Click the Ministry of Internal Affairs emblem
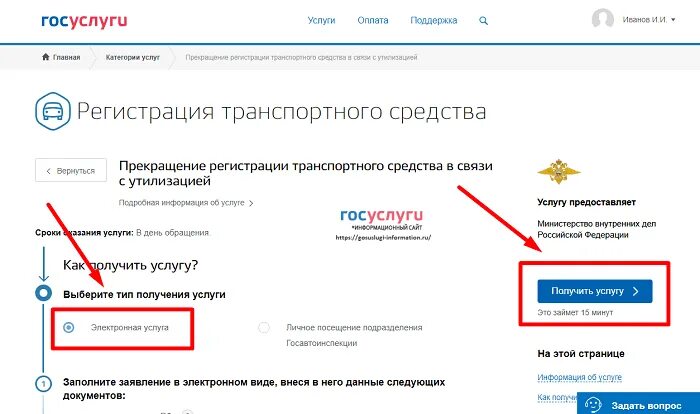 coord(558,171)
